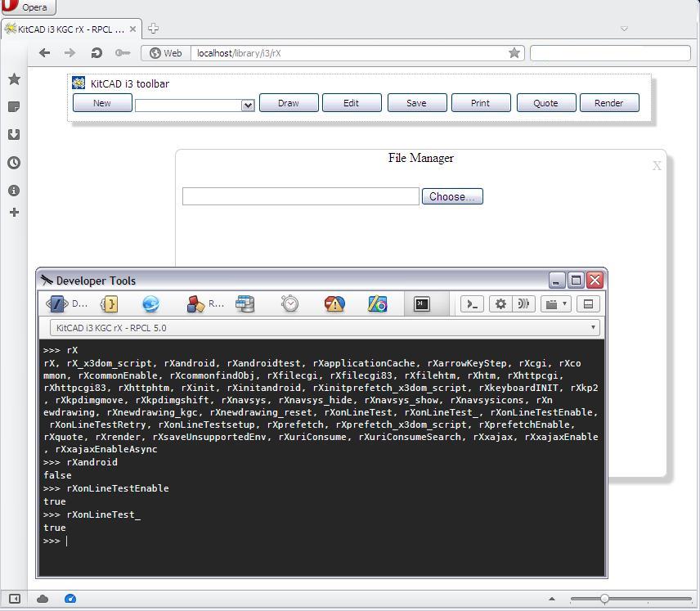Open the Notes sidebar panel
The image size is (700, 611).
[x=14, y=107]
